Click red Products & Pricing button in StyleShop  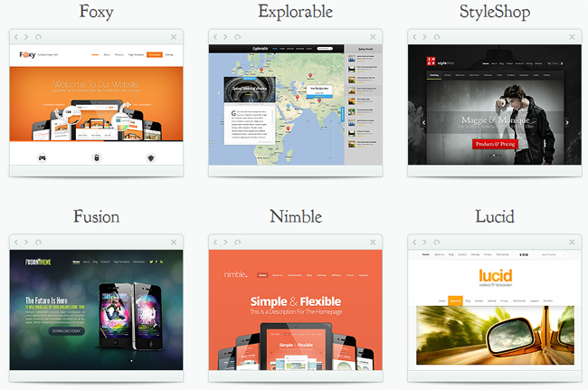495,144
